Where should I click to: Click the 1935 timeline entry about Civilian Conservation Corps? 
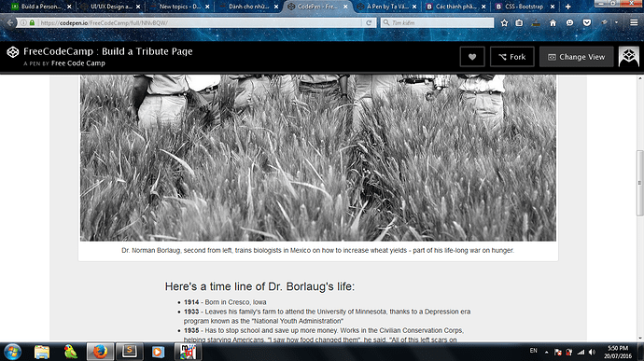[324, 335]
